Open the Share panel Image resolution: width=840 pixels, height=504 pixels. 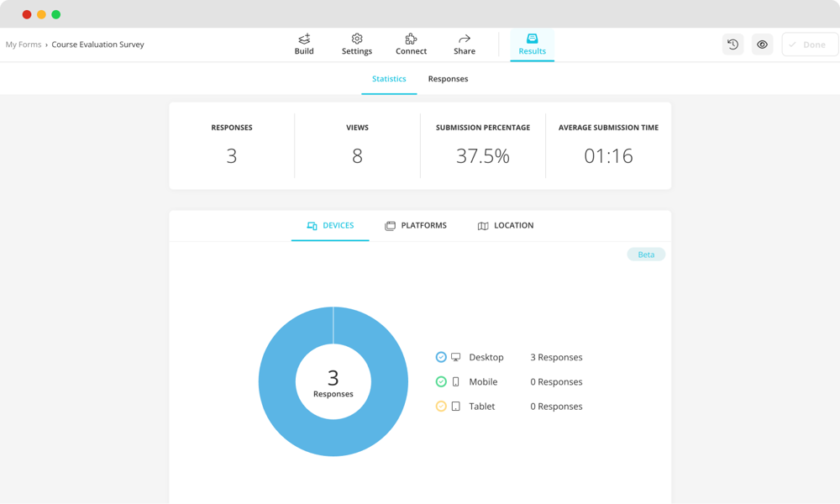(464, 44)
